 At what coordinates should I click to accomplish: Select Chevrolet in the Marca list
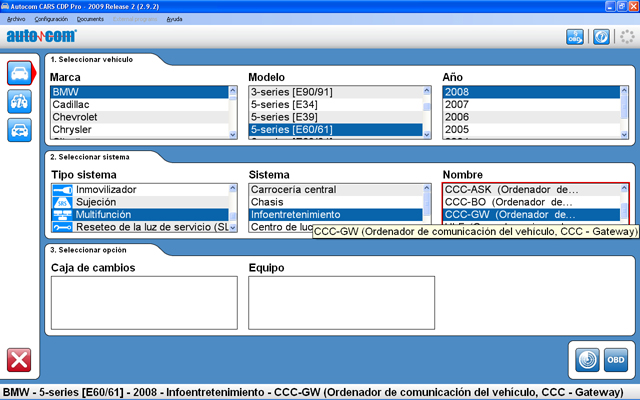click(x=140, y=117)
